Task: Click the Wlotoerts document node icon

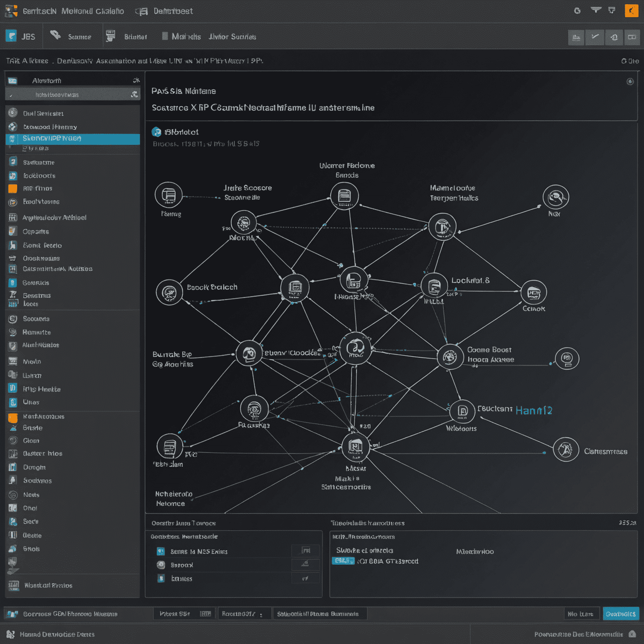Action: pos(462,411)
